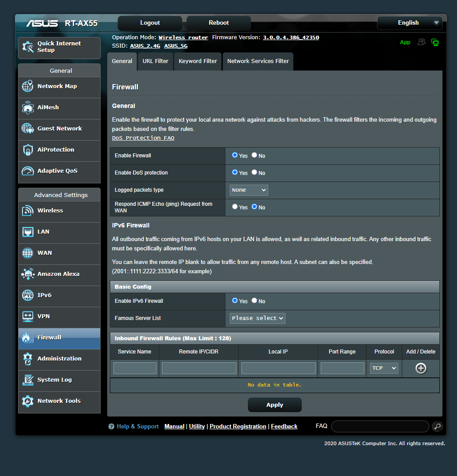The image size is (457, 476).
Task: Click the users/clients icon near App
Action: [x=421, y=42]
